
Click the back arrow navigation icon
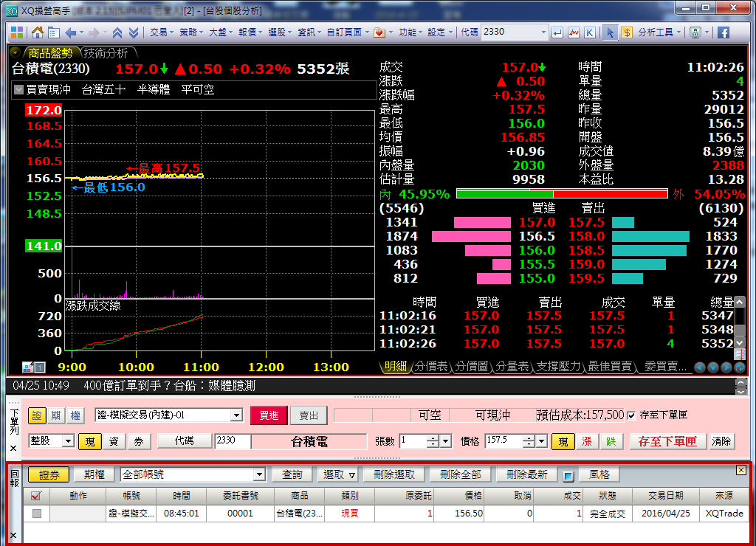(x=71, y=32)
